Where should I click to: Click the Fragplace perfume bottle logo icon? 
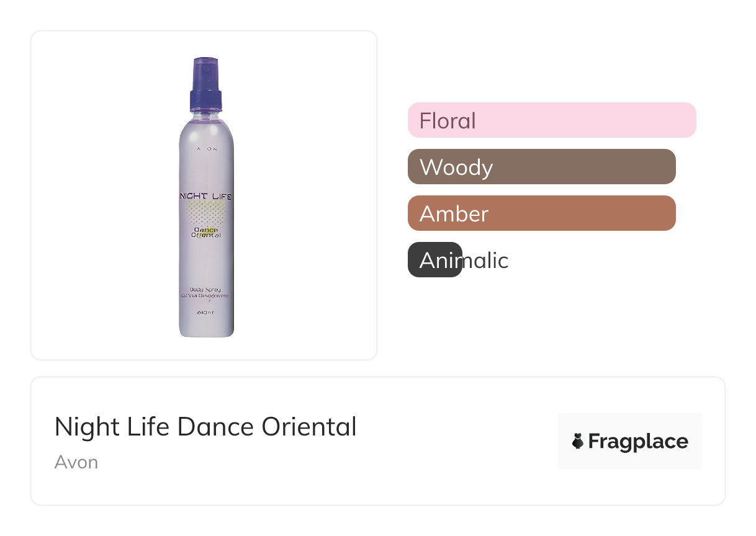[578, 442]
